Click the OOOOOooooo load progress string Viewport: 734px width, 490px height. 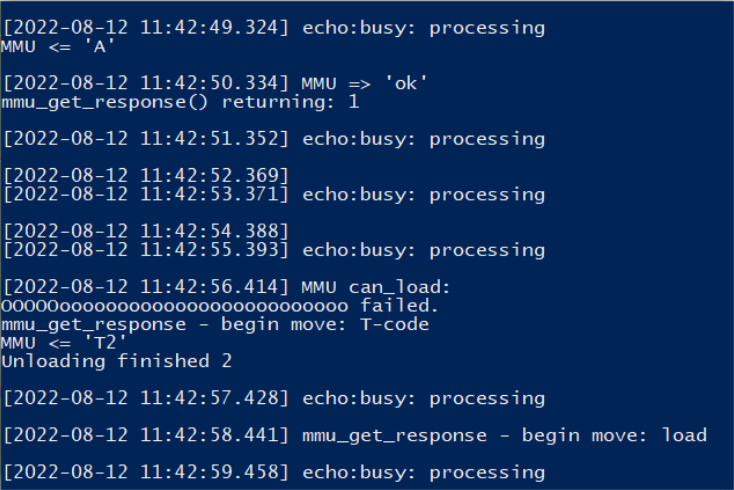(175, 305)
